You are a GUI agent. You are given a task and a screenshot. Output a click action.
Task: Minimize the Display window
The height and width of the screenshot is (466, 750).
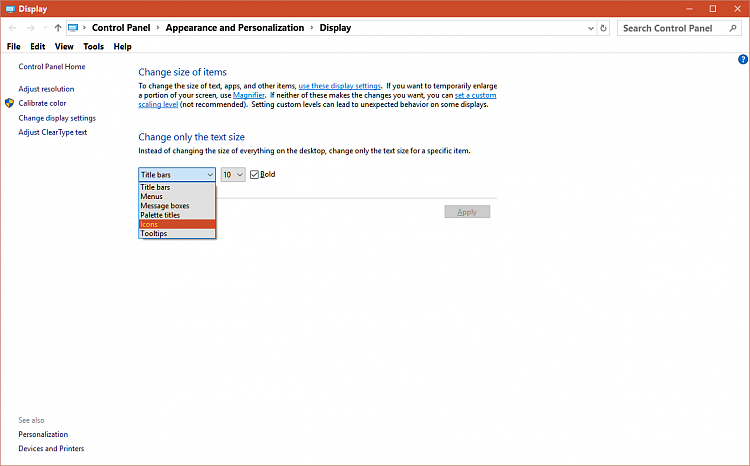[689, 9]
